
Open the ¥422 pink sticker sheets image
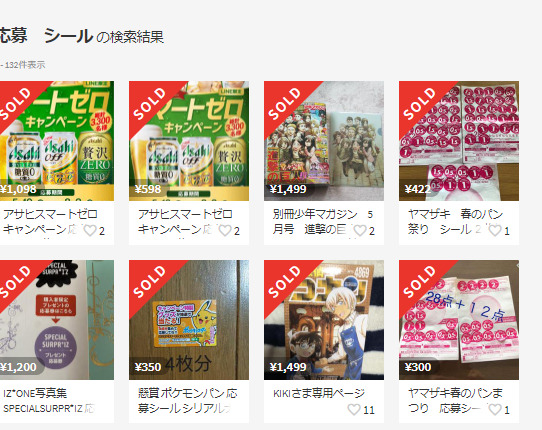coord(459,141)
